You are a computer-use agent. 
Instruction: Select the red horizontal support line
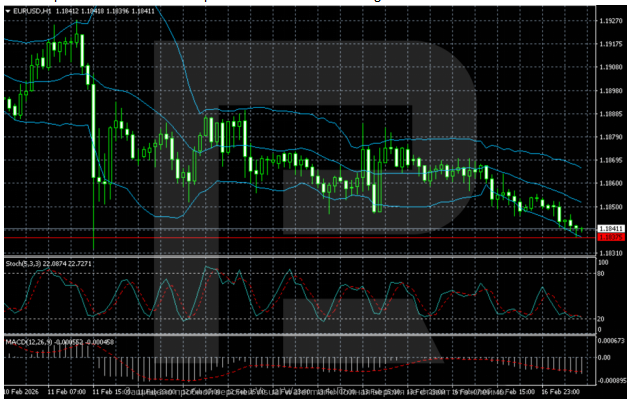pyautogui.click(x=300, y=238)
